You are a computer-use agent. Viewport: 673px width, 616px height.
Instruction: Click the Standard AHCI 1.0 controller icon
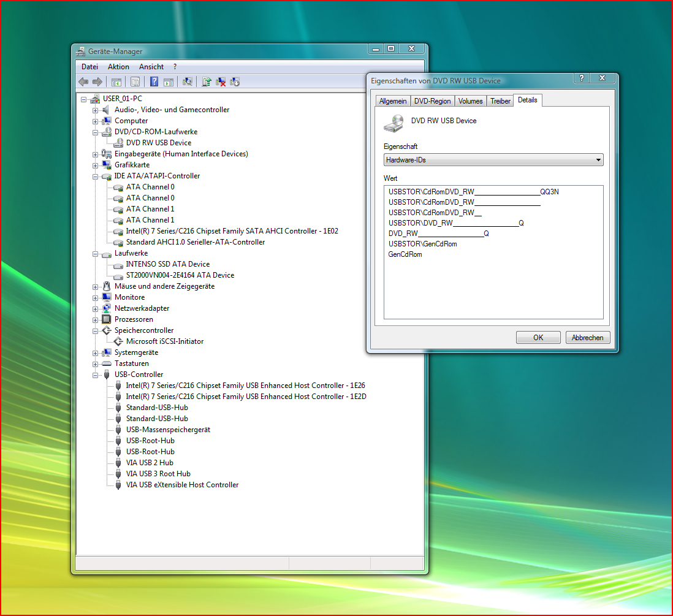118,243
